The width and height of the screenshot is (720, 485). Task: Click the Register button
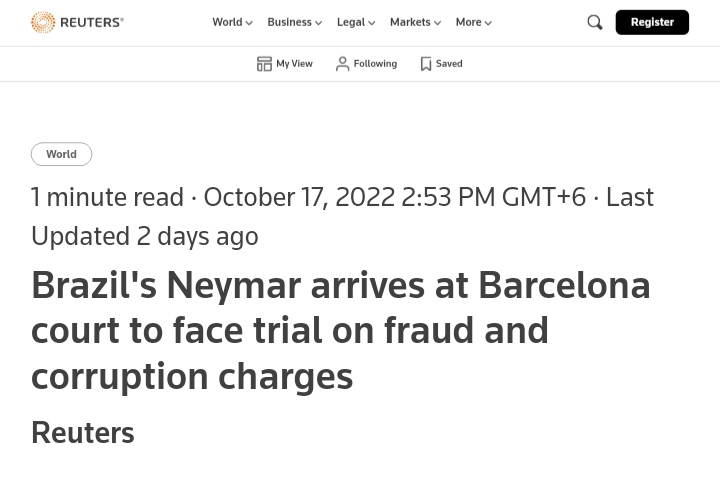coord(652,22)
